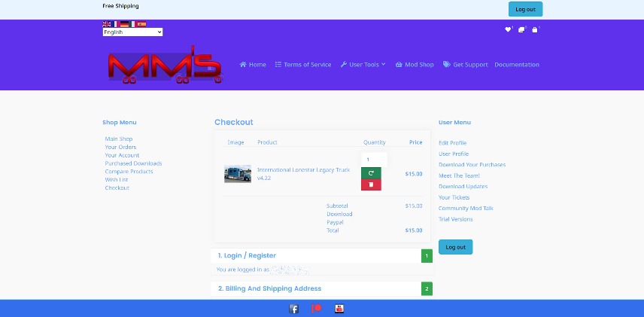
Task: Open the English language dropdown
Action: click(132, 32)
